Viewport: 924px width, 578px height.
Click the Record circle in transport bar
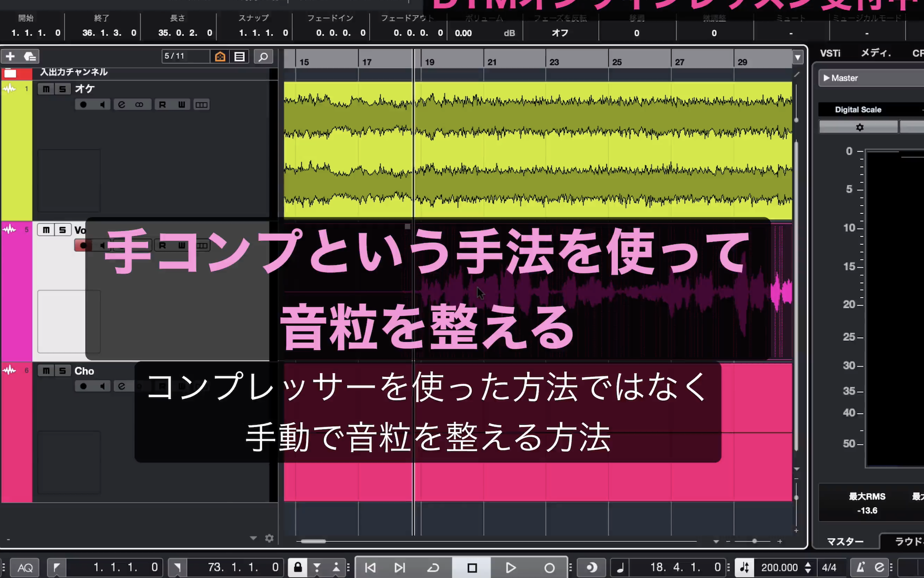549,567
